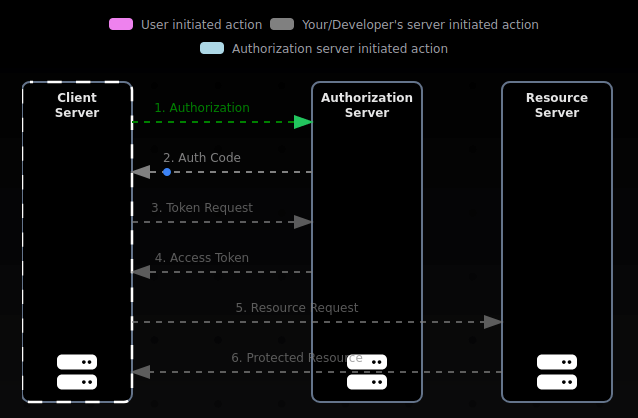Image resolution: width=638 pixels, height=418 pixels.
Task: Click the gray Developer's server legend swatch
Action: (x=282, y=24)
